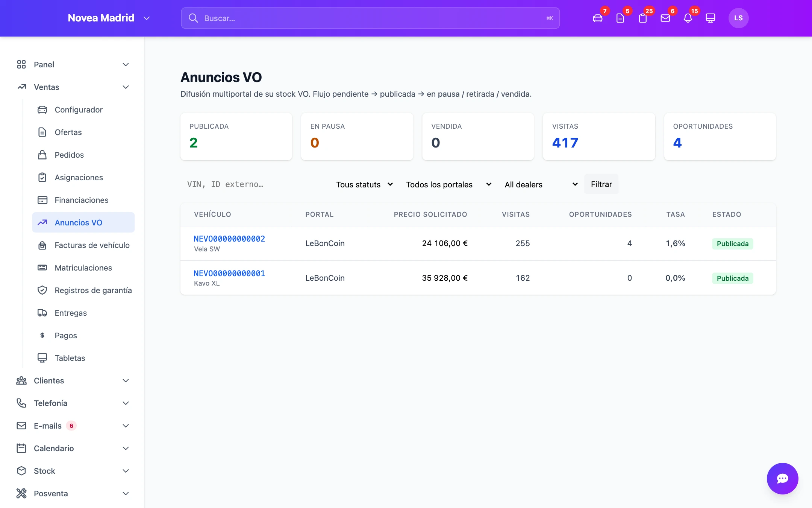Open Pedidos in the sidebar
The height and width of the screenshot is (508, 812).
coord(83,155)
